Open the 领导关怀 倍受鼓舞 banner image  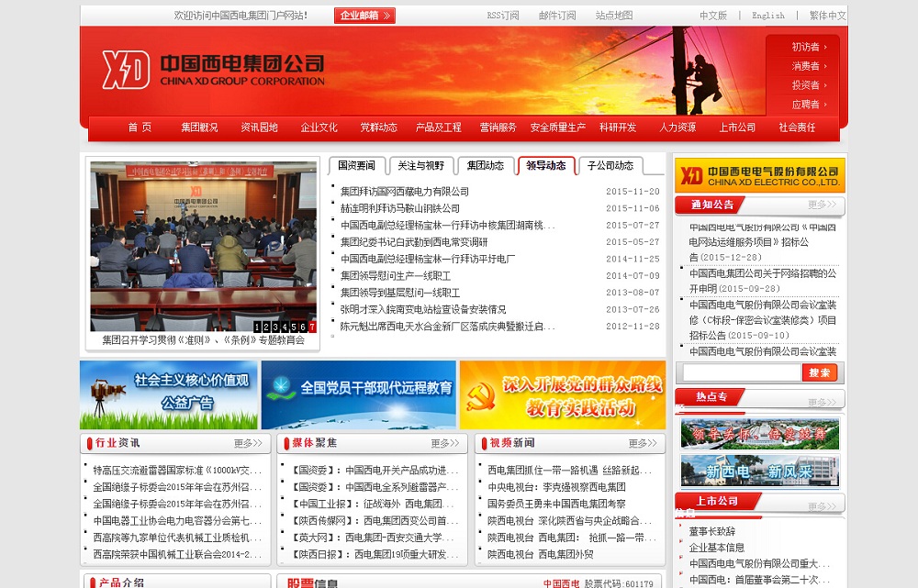[760, 434]
